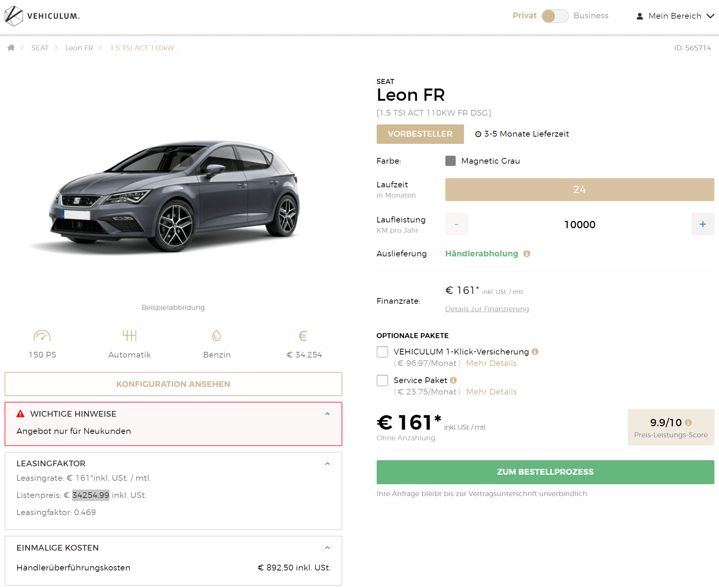Viewport: 719px width, 588px height.
Task: Click the euro list price icon
Action: coord(303,336)
